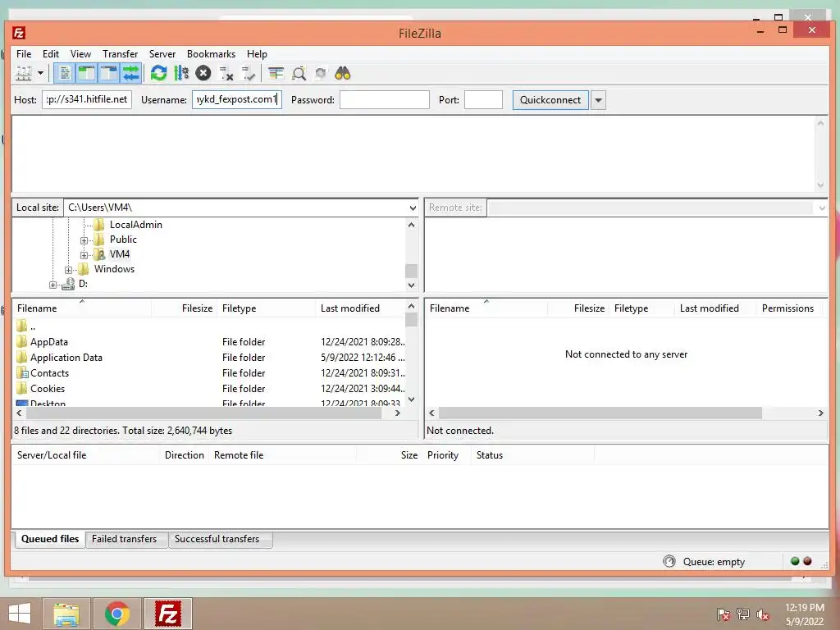The height and width of the screenshot is (630, 840).
Task: Open Google Chrome from the taskbar
Action: coord(117,614)
